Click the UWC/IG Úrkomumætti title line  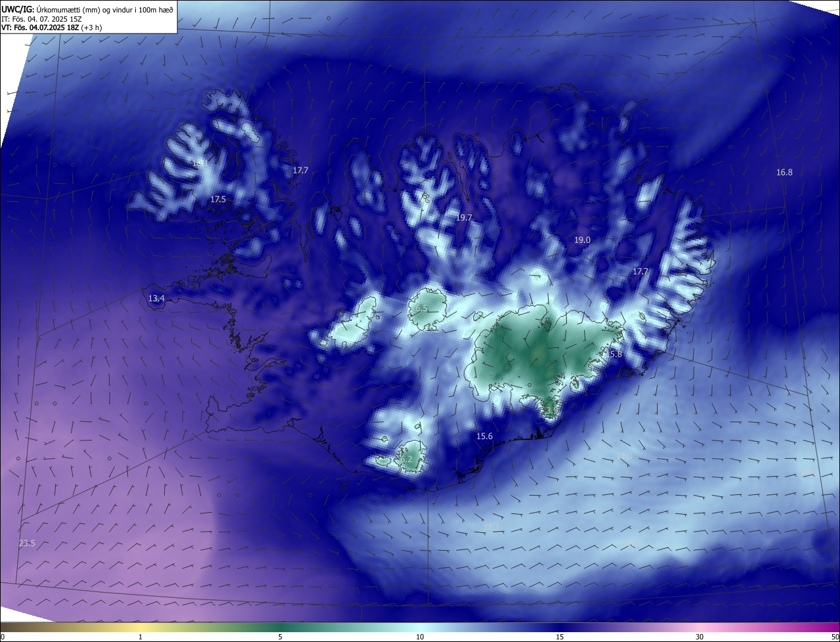[x=87, y=9]
